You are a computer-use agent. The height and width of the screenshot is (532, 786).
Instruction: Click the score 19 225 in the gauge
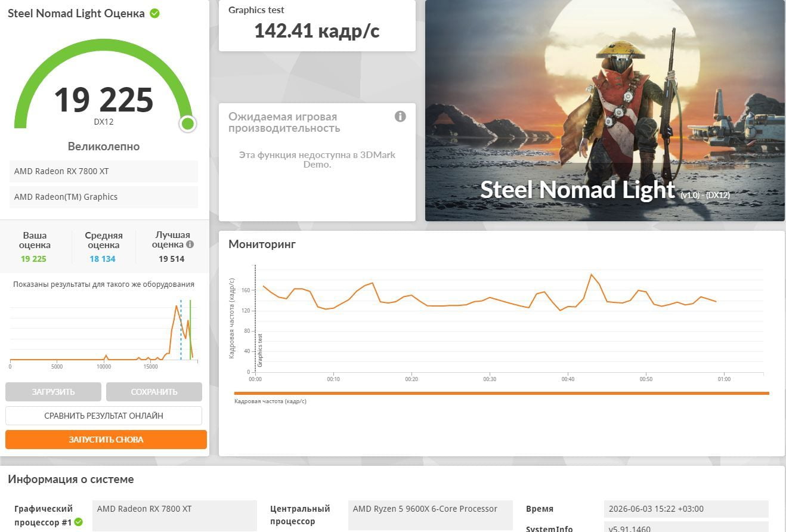tap(104, 100)
